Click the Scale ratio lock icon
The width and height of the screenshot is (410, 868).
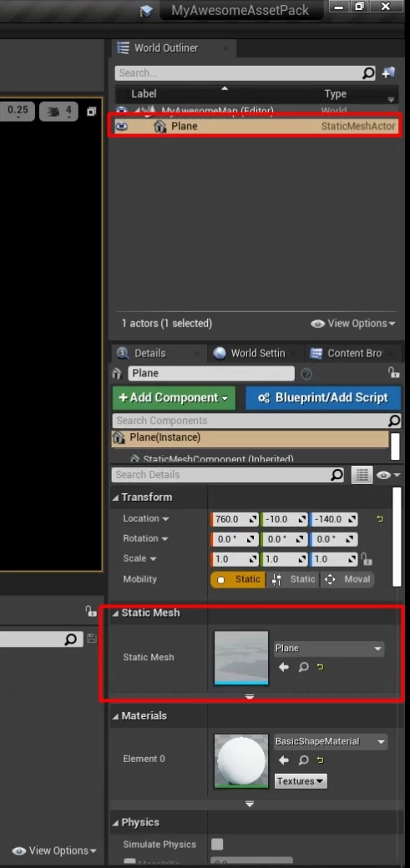pos(366,558)
